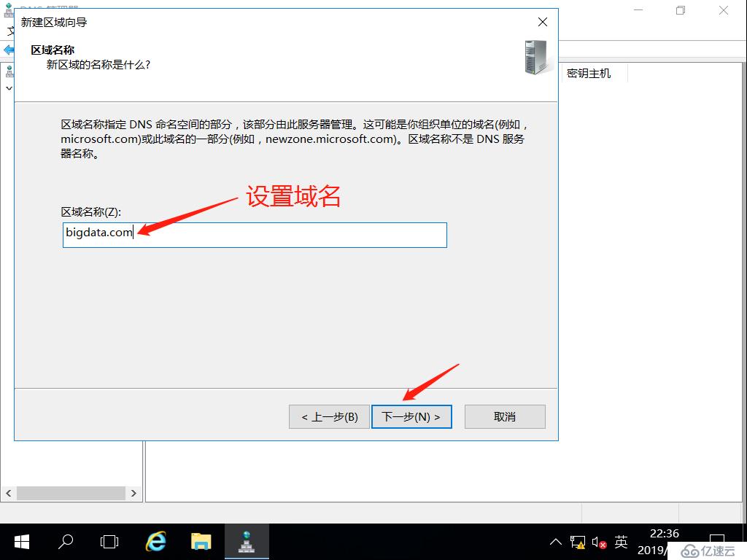Show hidden tray icons chevron
The image size is (747, 560).
(555, 542)
